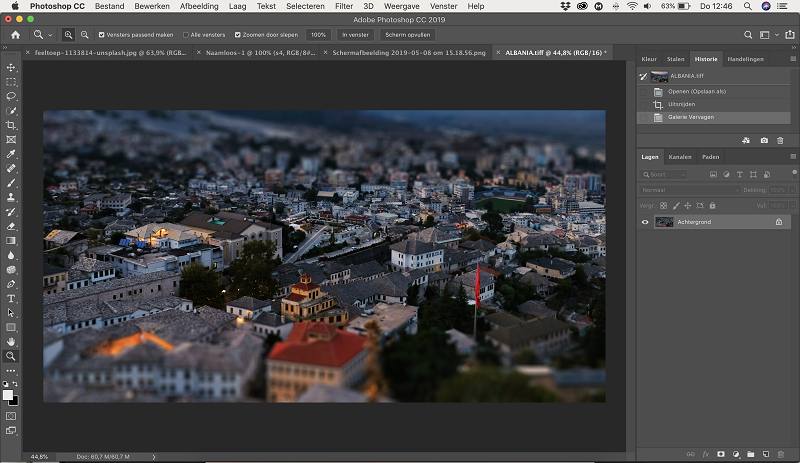Open the Normaal blend mode dropdown
The height and width of the screenshot is (463, 800).
click(689, 190)
